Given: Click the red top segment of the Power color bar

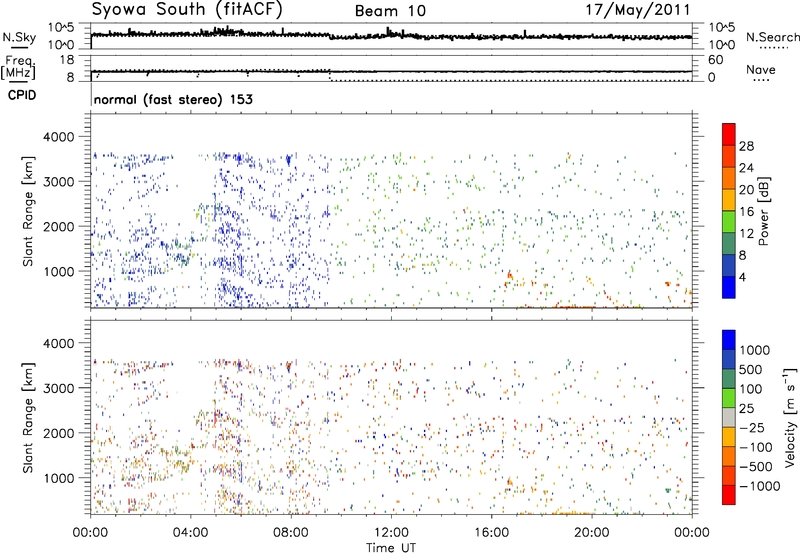Looking at the screenshot, I should coord(729,135).
